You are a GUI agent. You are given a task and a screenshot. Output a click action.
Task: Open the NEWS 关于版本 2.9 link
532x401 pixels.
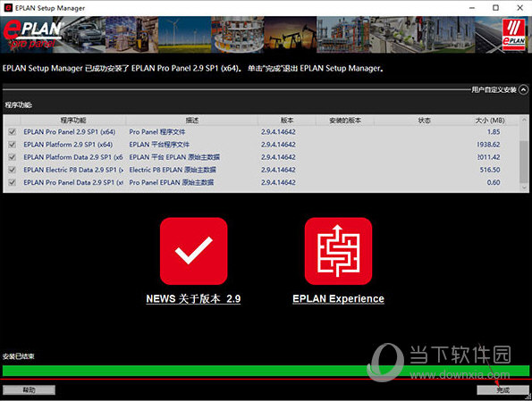193,298
